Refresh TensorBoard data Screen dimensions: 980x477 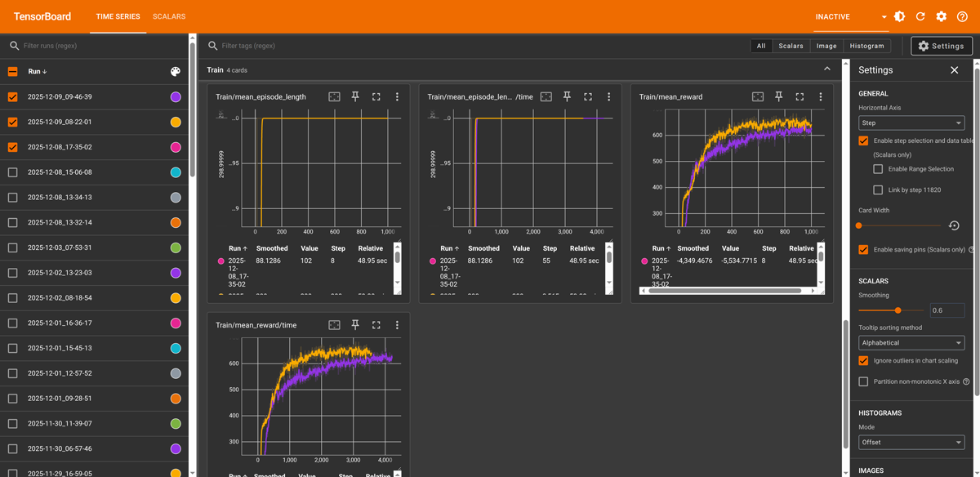(x=921, y=16)
